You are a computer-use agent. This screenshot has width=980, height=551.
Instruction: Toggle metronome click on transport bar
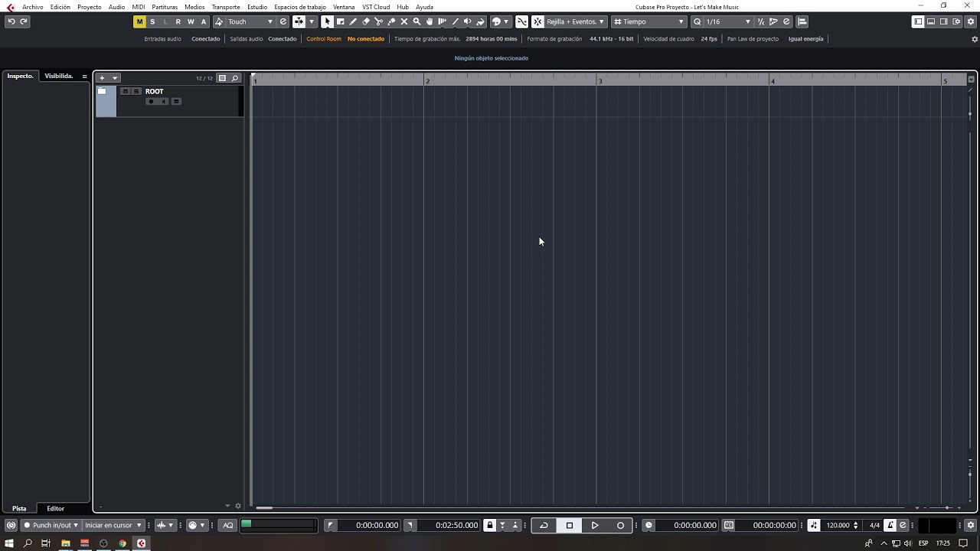tap(890, 525)
